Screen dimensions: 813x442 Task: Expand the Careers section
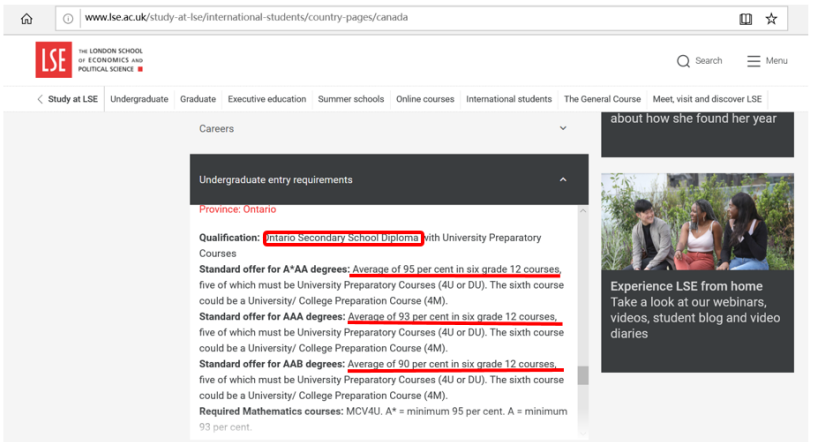click(x=562, y=129)
